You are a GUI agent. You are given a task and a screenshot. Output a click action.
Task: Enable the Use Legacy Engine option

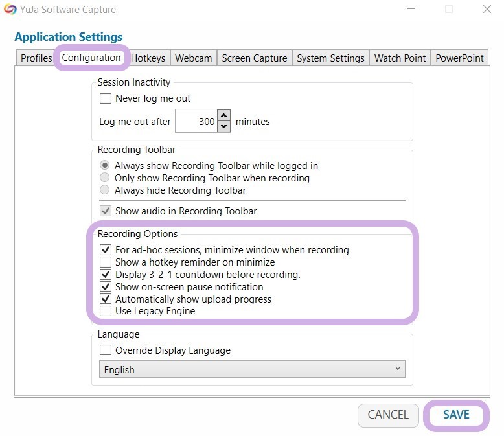click(106, 311)
